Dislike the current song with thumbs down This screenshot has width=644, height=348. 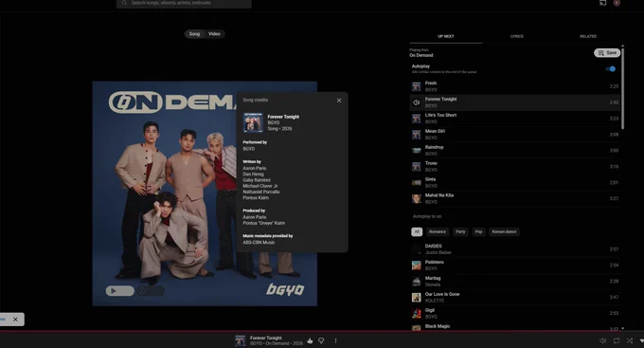[321, 340]
